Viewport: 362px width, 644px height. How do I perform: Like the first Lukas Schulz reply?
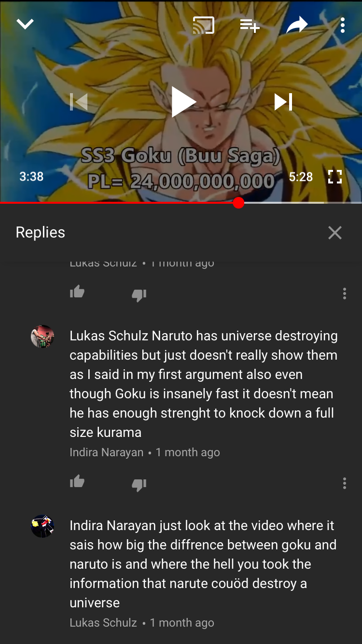77,292
